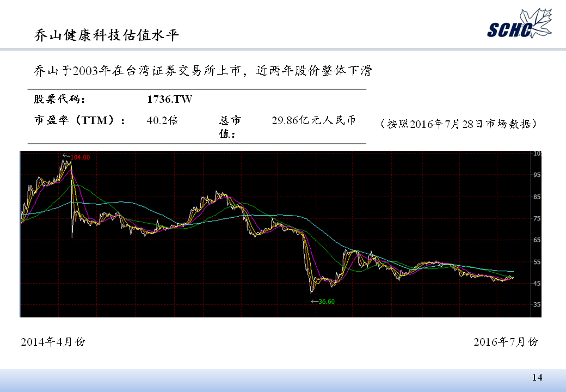Screen dimensions: 566x392
Task: Click the SCHC maple leaf logo
Action: (519, 26)
